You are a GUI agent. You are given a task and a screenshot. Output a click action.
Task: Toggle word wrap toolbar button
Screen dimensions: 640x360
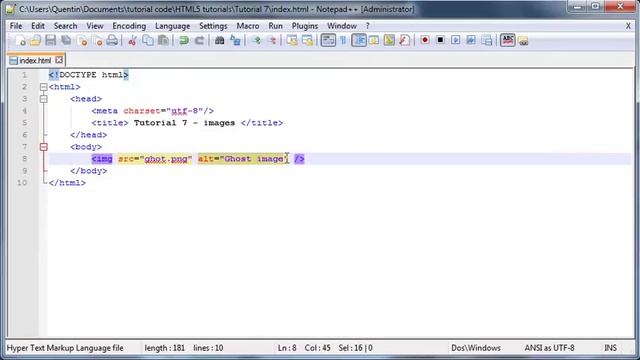tap(328, 40)
